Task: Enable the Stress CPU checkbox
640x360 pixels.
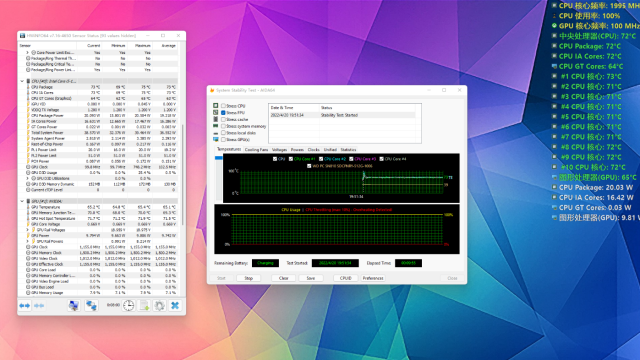Action: coord(223,106)
